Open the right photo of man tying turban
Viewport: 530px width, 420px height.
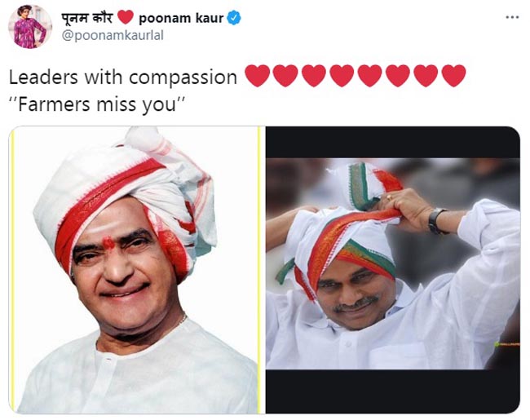pos(393,270)
